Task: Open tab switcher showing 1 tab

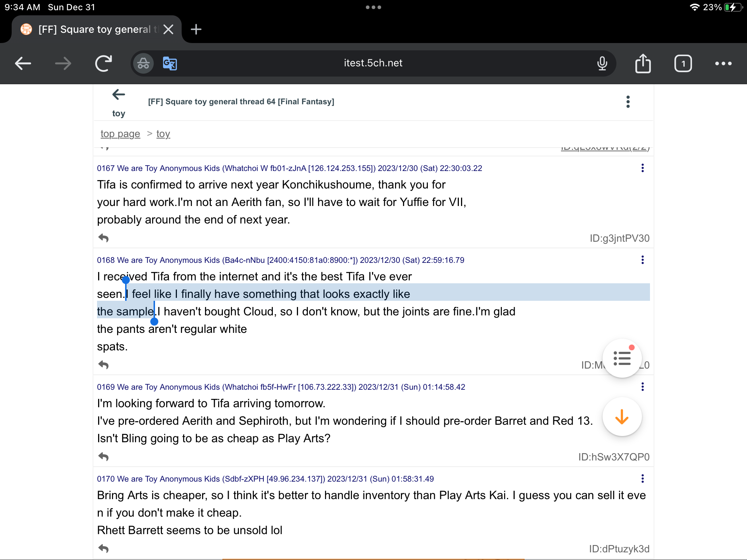Action: (683, 63)
